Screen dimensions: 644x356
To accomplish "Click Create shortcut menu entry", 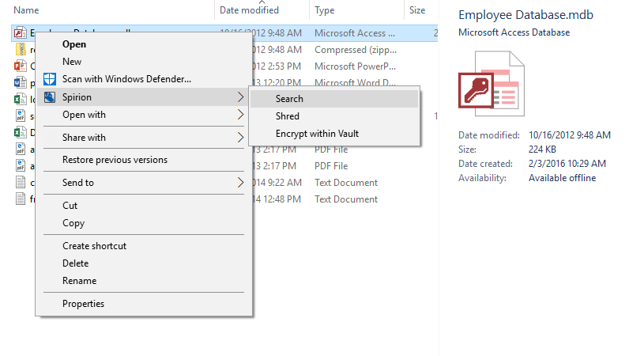I will (94, 246).
